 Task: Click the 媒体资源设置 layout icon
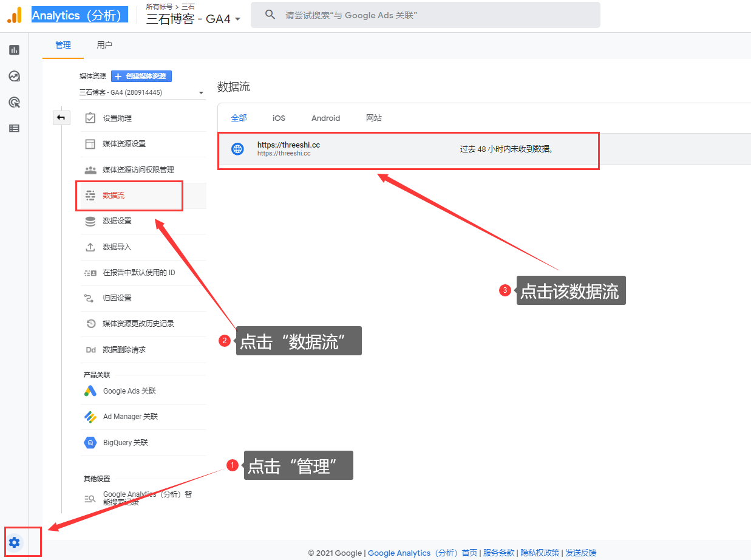(90, 144)
